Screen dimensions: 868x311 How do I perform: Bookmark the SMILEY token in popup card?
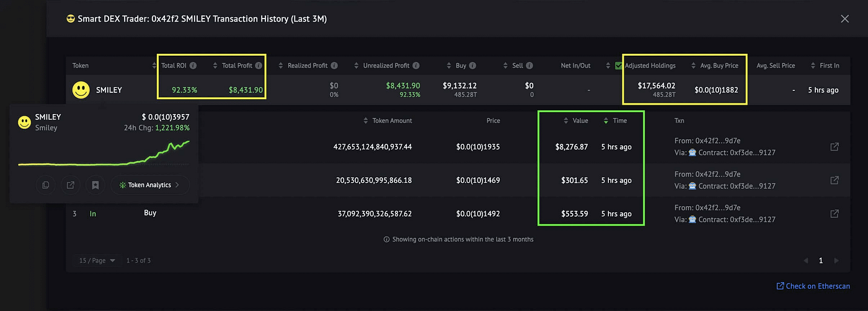pyautogui.click(x=95, y=185)
